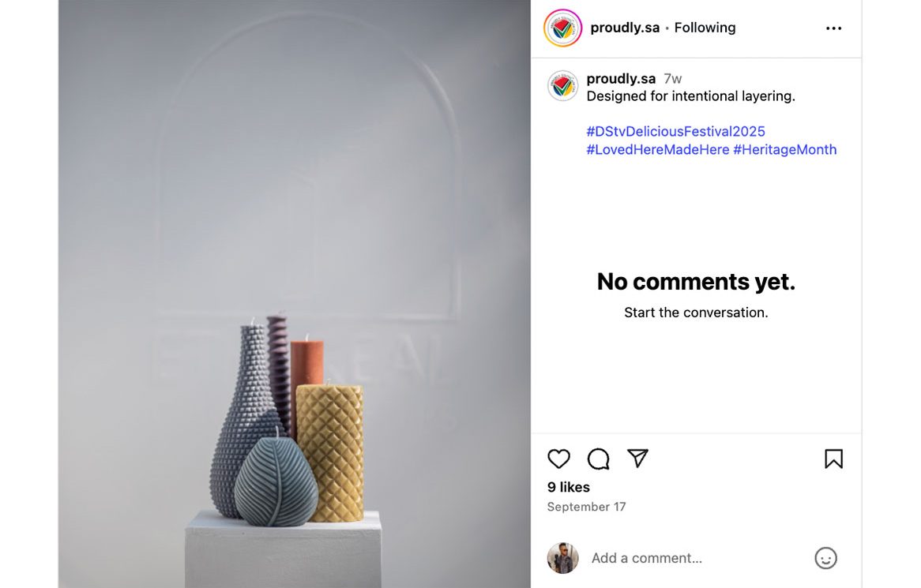Click the candle photo

click(294, 294)
